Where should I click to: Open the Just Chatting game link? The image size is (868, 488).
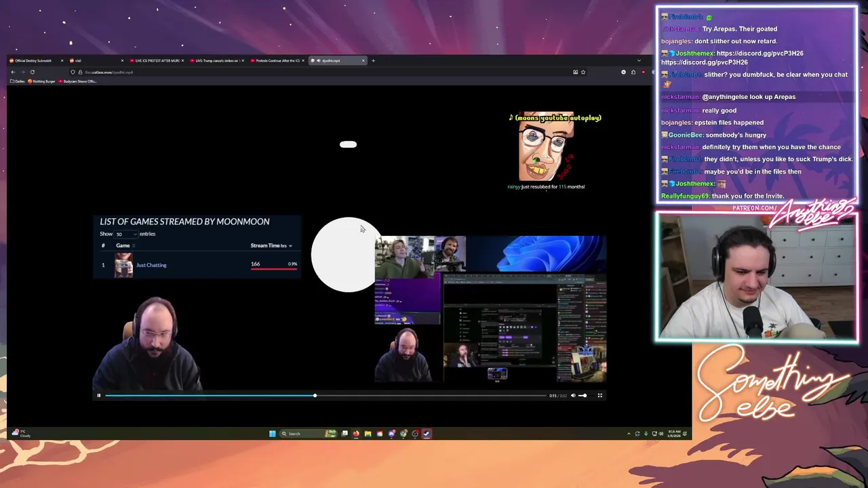(151, 265)
